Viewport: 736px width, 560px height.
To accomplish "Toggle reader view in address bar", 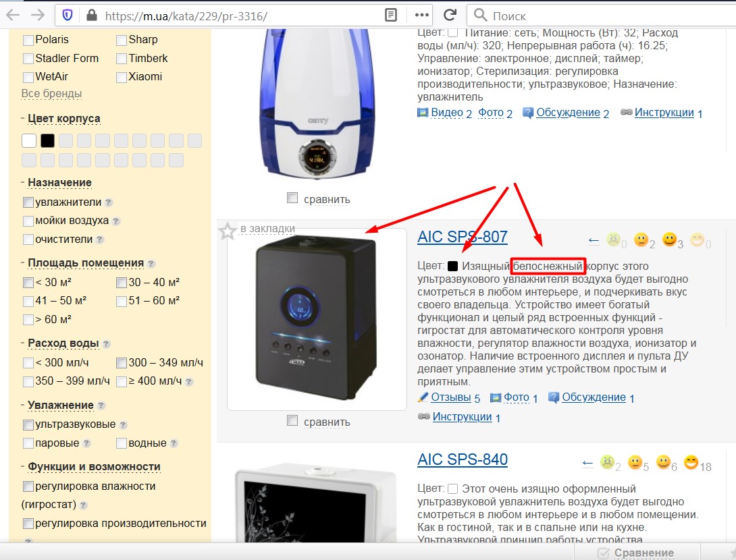I will click(x=390, y=15).
